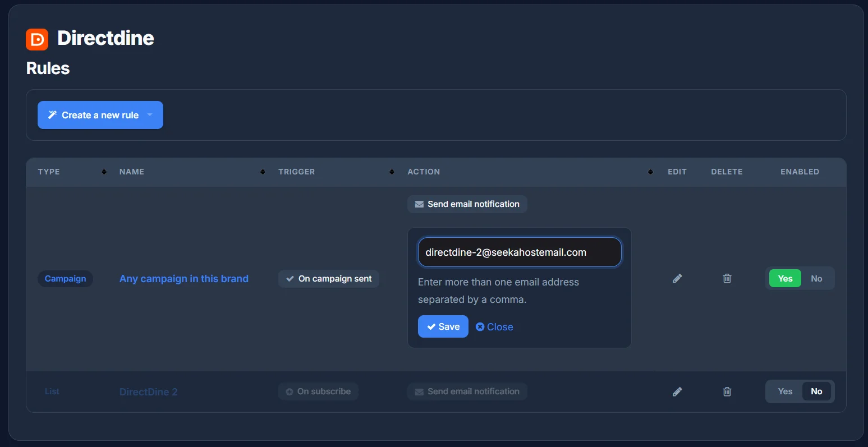Image resolution: width=868 pixels, height=447 pixels.
Task: Open the DirectDine 2 list link
Action: click(x=148, y=392)
